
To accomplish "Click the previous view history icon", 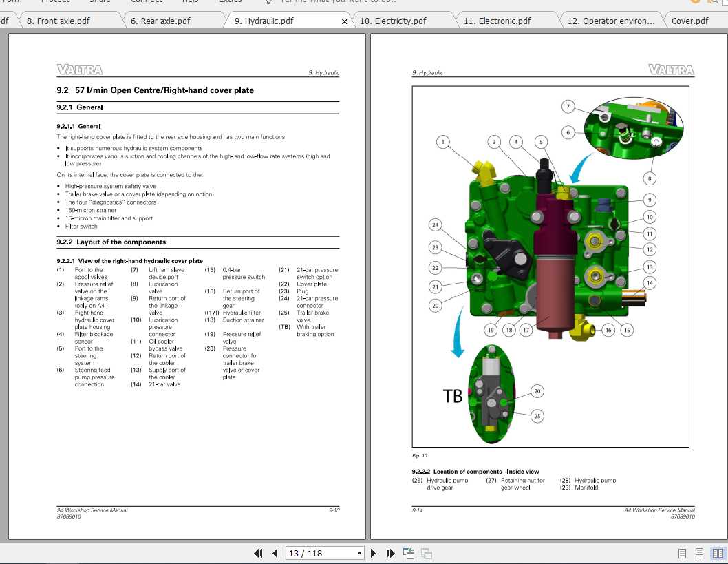I will pos(408,552).
